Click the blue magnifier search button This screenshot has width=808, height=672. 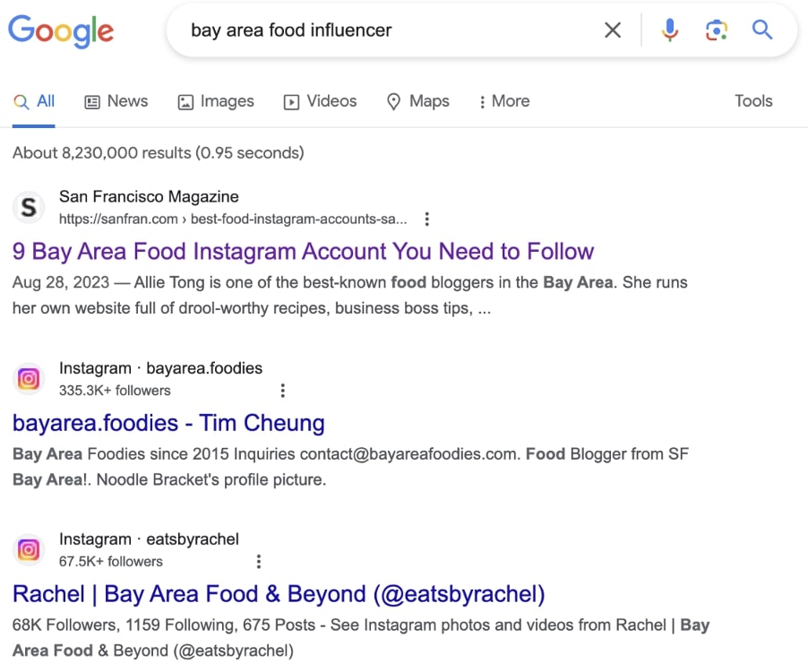[x=762, y=30]
